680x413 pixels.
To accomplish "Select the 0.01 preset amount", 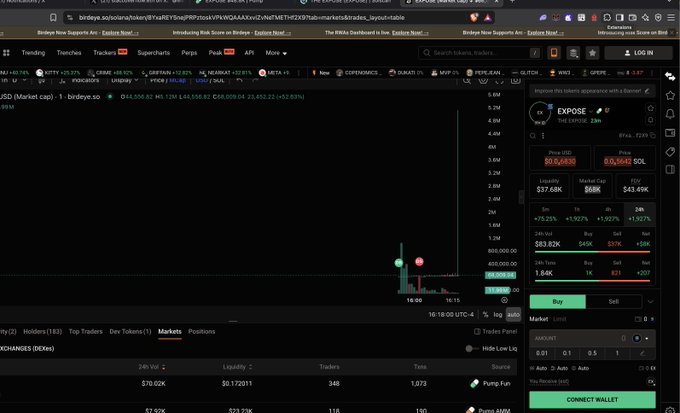I will (542, 353).
